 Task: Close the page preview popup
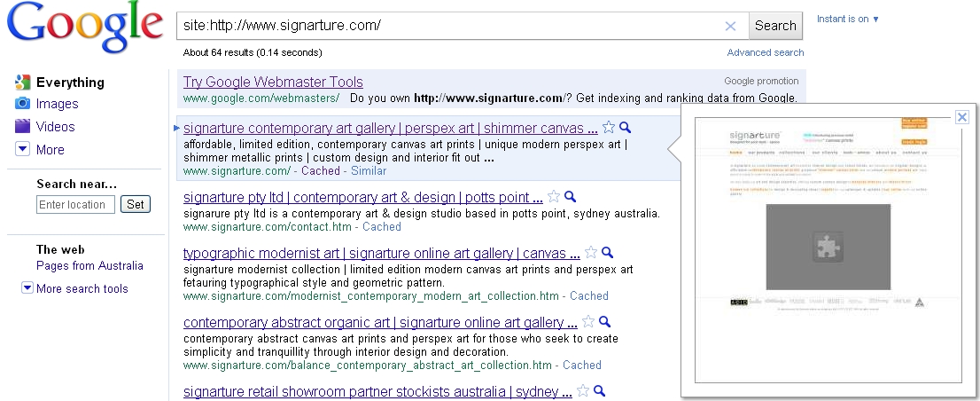[962, 117]
